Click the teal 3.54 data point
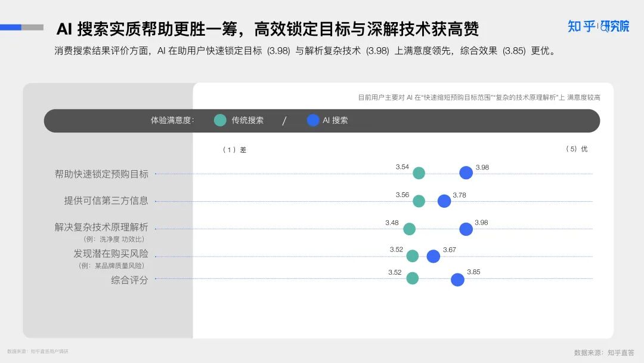Viewport: 644px width, 363px height. click(x=419, y=173)
